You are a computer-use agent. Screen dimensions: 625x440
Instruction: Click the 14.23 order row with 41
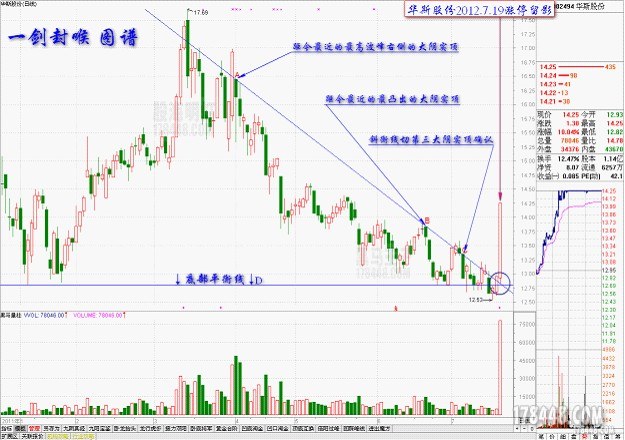555,84
